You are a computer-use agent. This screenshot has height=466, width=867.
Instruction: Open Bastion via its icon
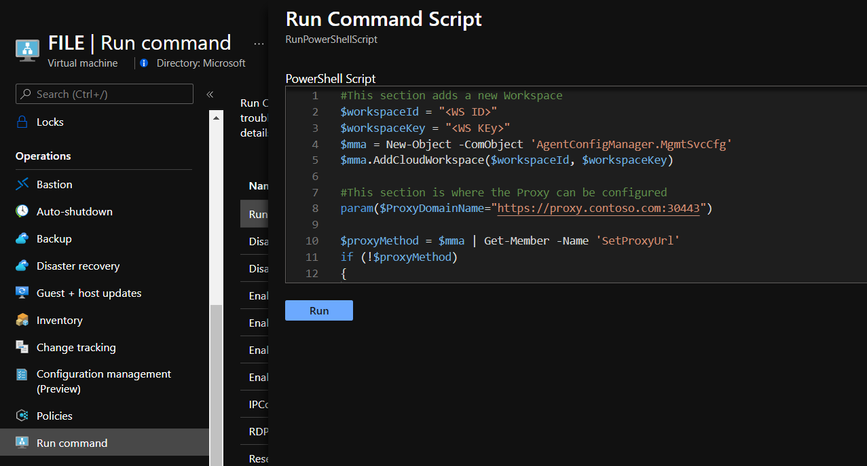click(x=22, y=185)
